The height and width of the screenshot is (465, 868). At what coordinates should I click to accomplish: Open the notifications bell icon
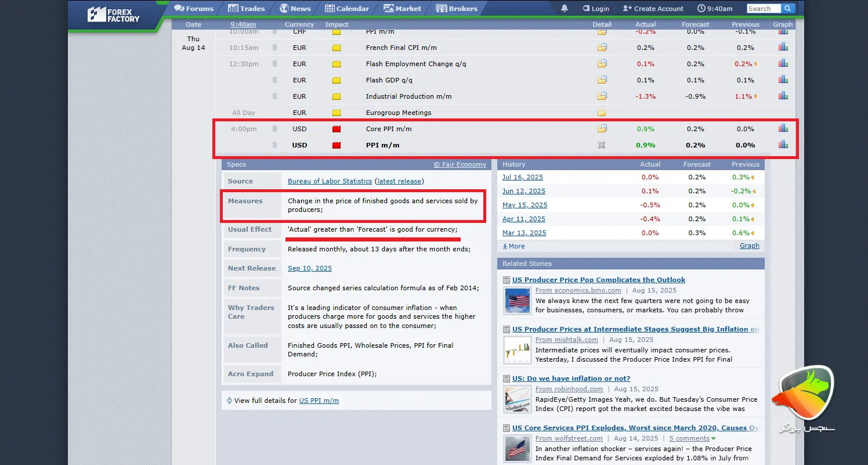point(565,8)
